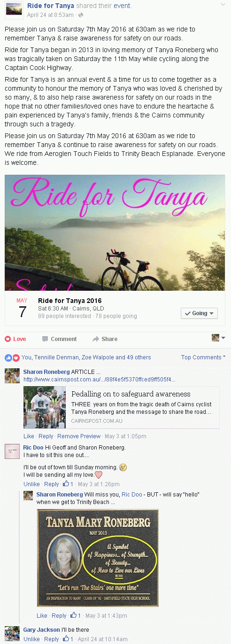Click the Share arrow button
This screenshot has width=231, height=644.
(x=105, y=339)
